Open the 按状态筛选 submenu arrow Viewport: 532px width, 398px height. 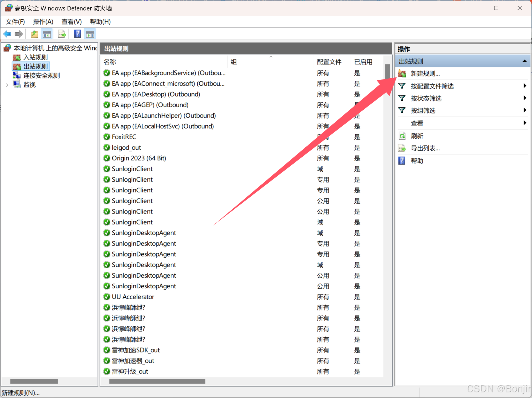coord(525,98)
